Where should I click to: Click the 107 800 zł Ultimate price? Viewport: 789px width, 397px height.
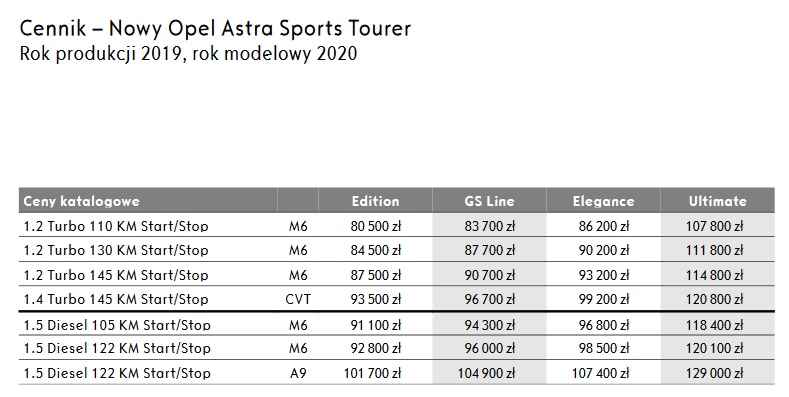[715, 226]
